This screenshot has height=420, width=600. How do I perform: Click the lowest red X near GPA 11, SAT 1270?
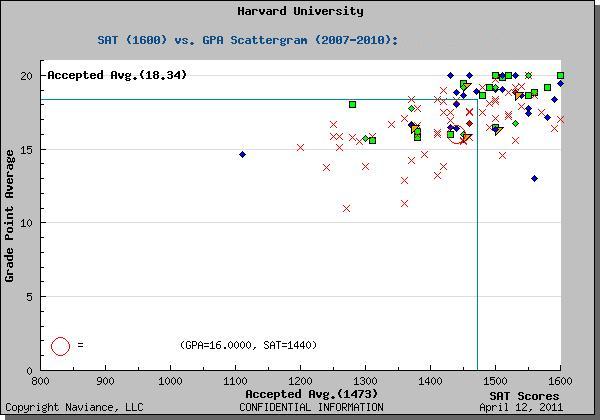346,208
